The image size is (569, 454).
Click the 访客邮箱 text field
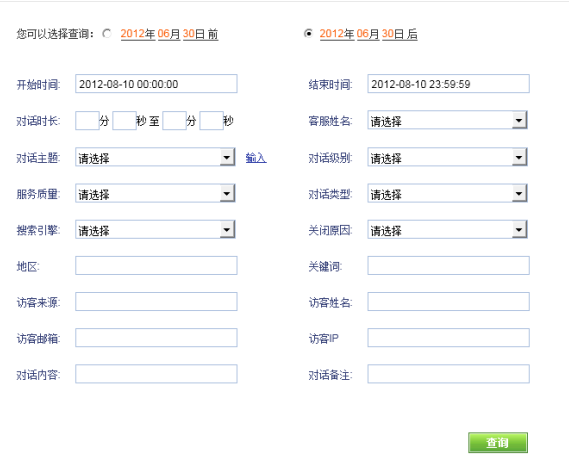pyautogui.click(x=156, y=338)
